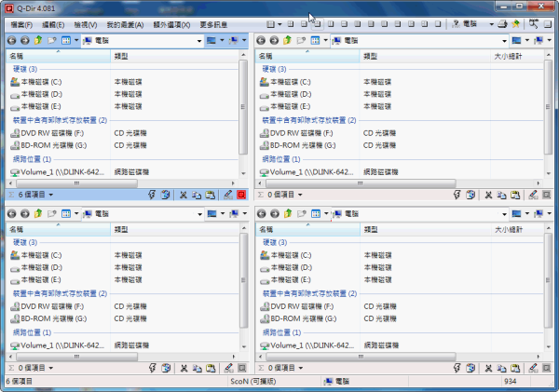
Task: Cut selection in the upper-left pane
Action: pos(184,195)
